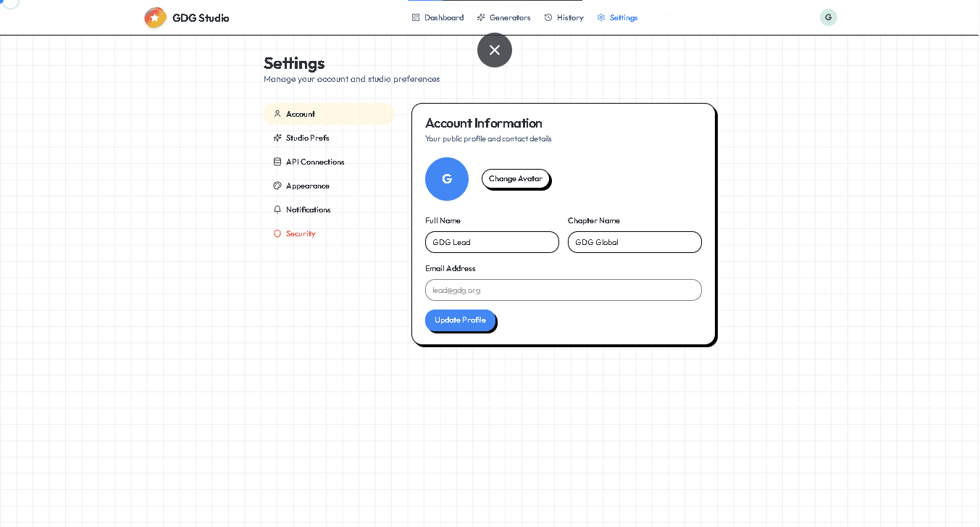Open the Generators section
Screen dimensions: 980x527
(x=503, y=17)
